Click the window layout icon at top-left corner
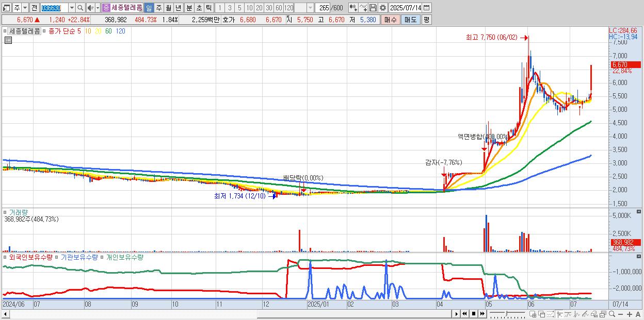Image resolution: width=644 pixels, height=320 pixels. [6, 8]
